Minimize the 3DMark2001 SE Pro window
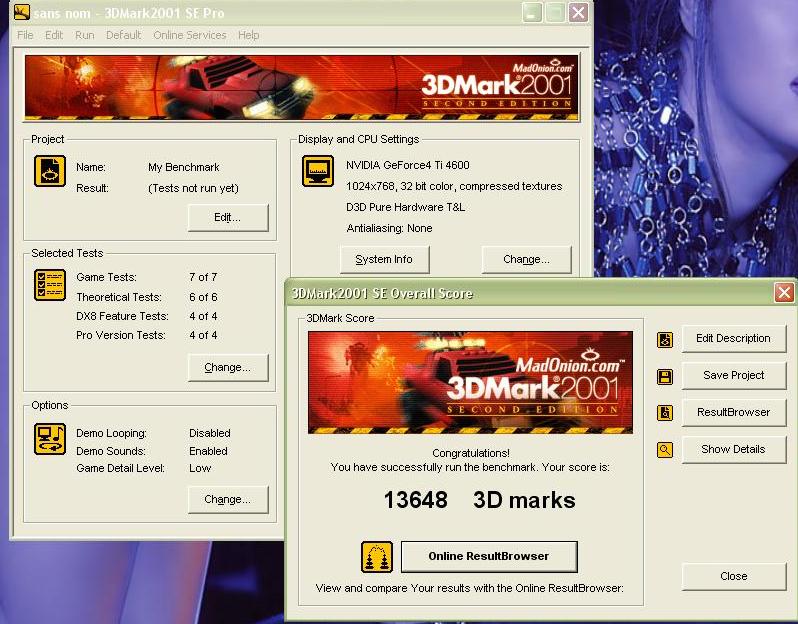This screenshot has width=798, height=624. 532,12
